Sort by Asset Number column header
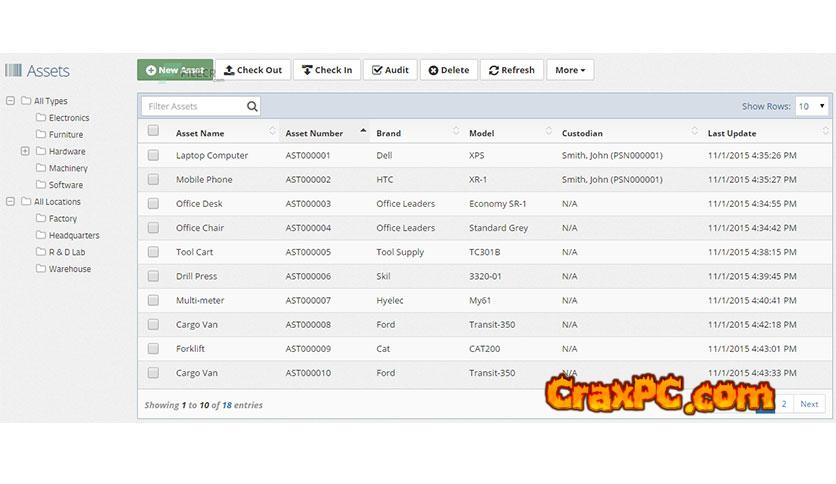This screenshot has height=484, width=836. pyautogui.click(x=314, y=133)
